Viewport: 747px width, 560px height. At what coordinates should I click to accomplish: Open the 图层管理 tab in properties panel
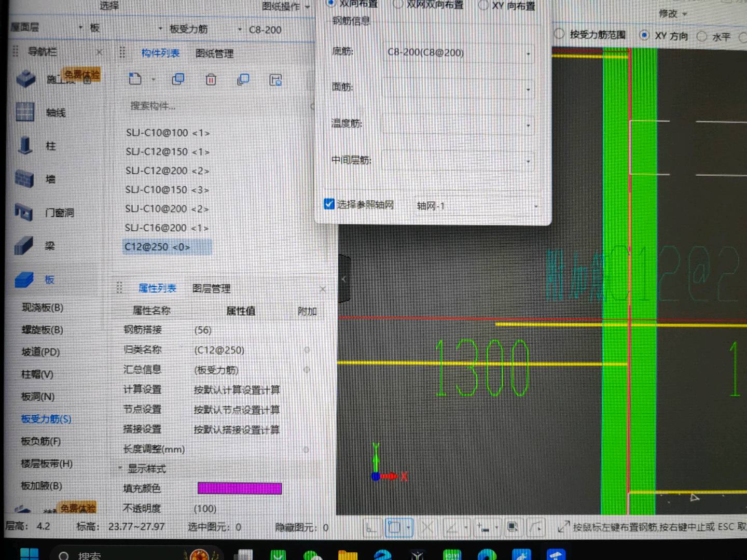pyautogui.click(x=211, y=288)
